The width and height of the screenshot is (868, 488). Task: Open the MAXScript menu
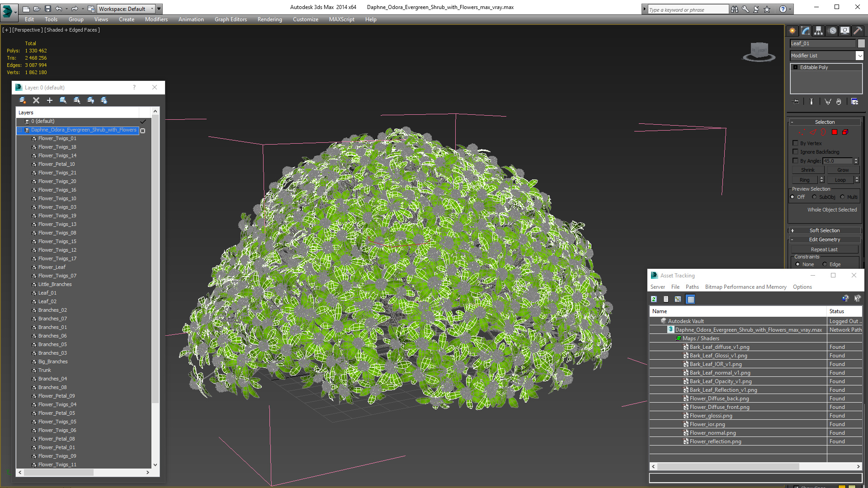(342, 19)
